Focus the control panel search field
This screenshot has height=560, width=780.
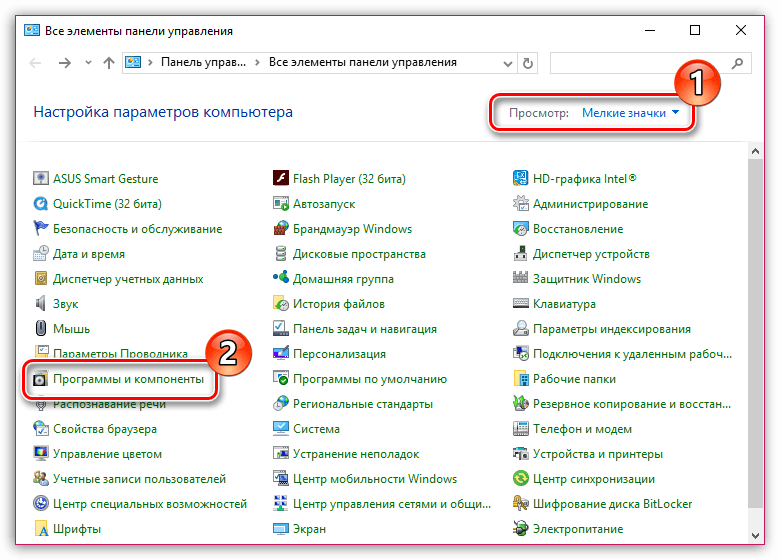click(x=651, y=63)
